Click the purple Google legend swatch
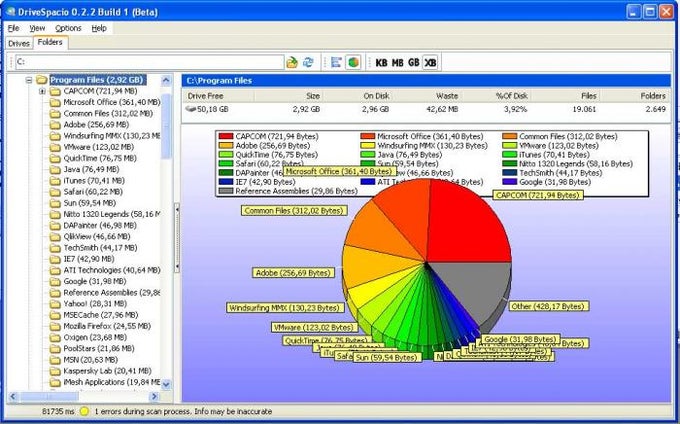680x424 pixels. pyautogui.click(x=510, y=182)
